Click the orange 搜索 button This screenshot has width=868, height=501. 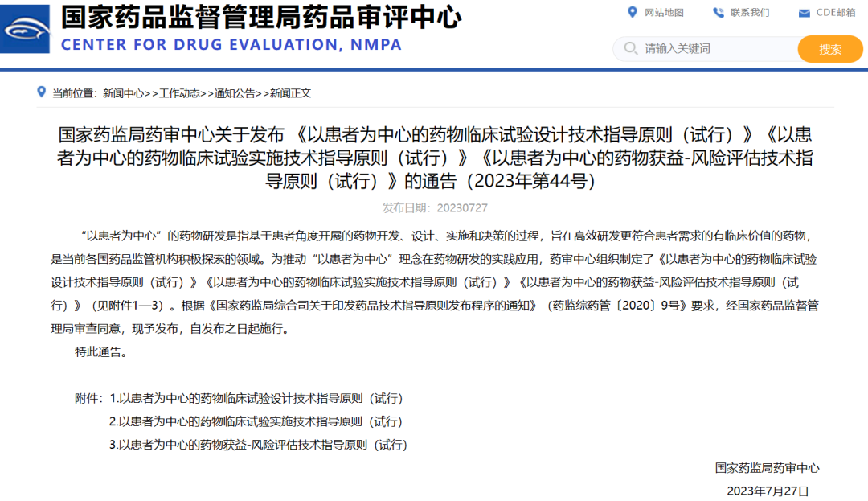(x=829, y=49)
